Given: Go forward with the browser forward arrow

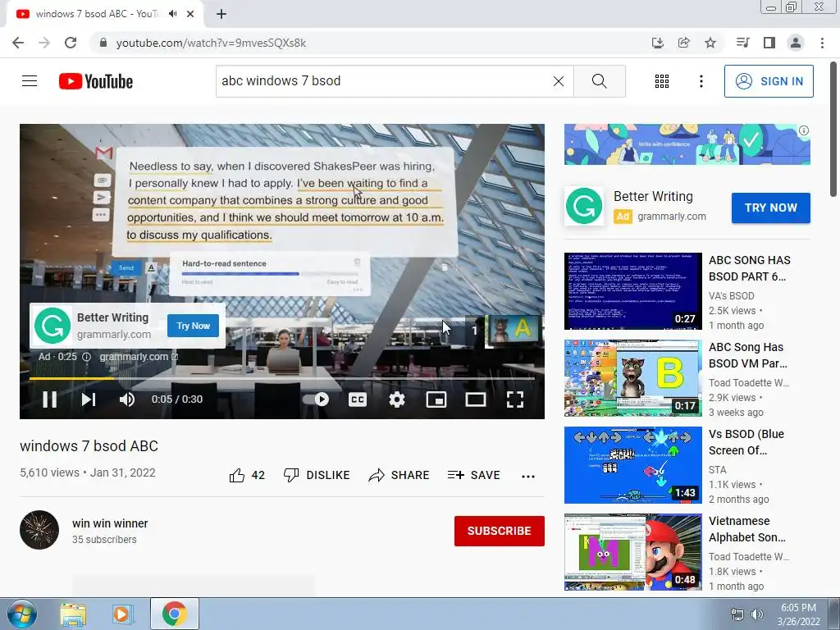Looking at the screenshot, I should click(x=44, y=43).
